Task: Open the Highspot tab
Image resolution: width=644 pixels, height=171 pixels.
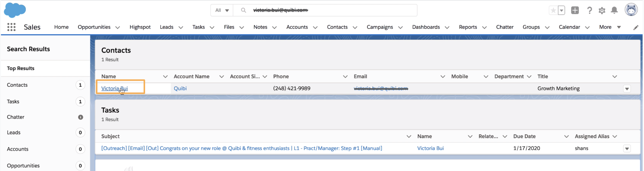Action: pos(140,27)
